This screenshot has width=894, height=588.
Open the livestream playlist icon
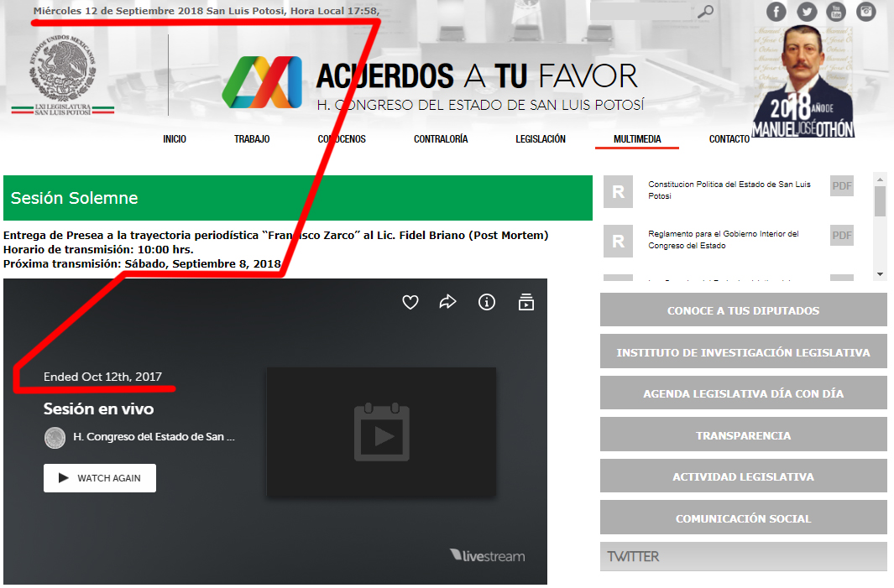click(x=525, y=302)
